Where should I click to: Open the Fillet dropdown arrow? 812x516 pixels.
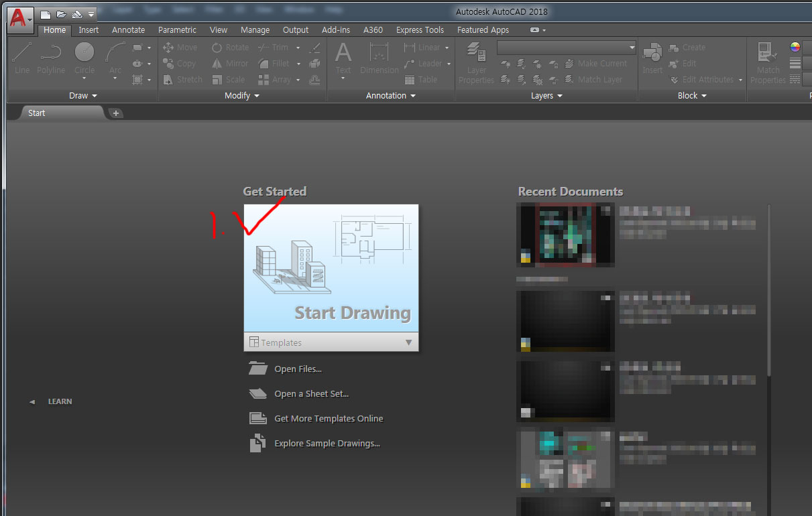(x=298, y=64)
